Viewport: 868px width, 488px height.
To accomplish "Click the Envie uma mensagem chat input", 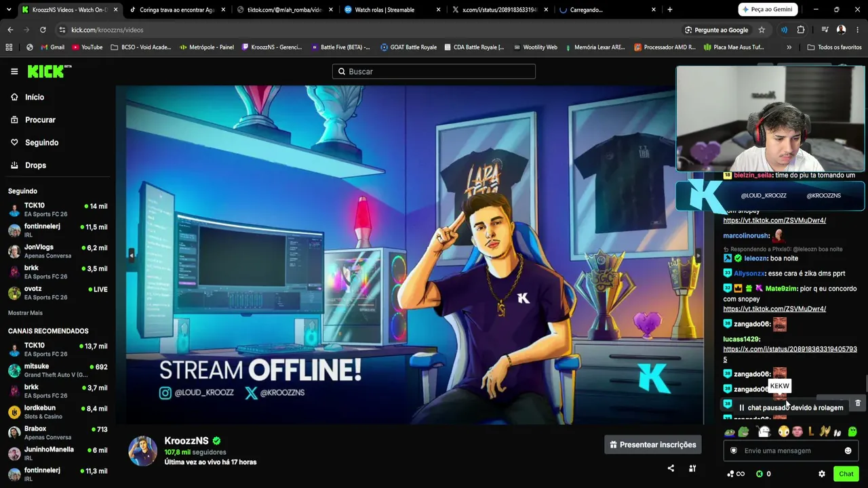I will (x=790, y=451).
